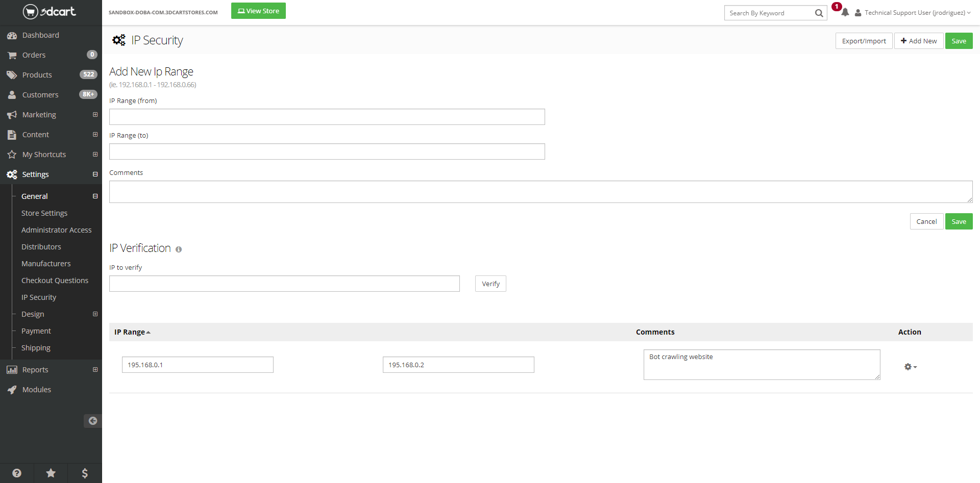The height and width of the screenshot is (483, 980).
Task: Expand the Marketing menu section
Action: pyautogui.click(x=95, y=115)
